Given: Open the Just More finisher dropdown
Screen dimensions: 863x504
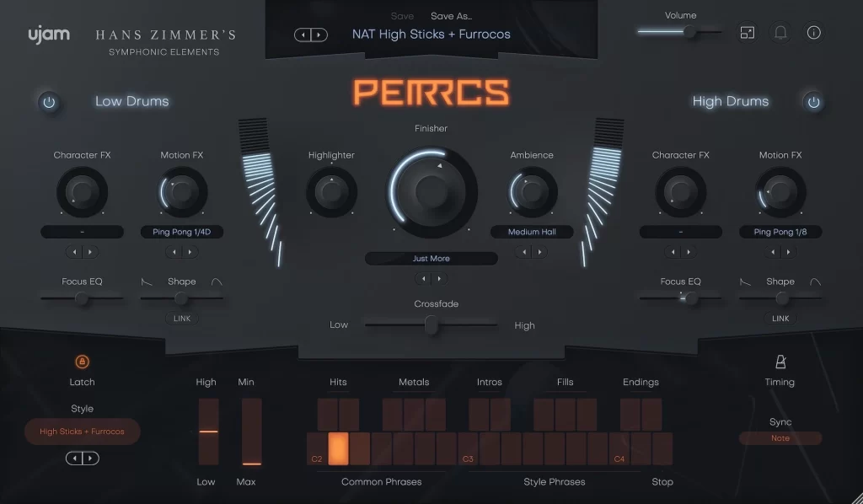Looking at the screenshot, I should [x=431, y=259].
